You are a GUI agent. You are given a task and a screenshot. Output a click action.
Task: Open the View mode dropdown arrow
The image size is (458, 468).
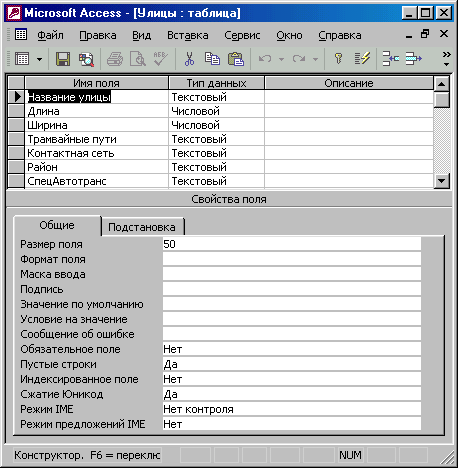pyautogui.click(x=39, y=60)
